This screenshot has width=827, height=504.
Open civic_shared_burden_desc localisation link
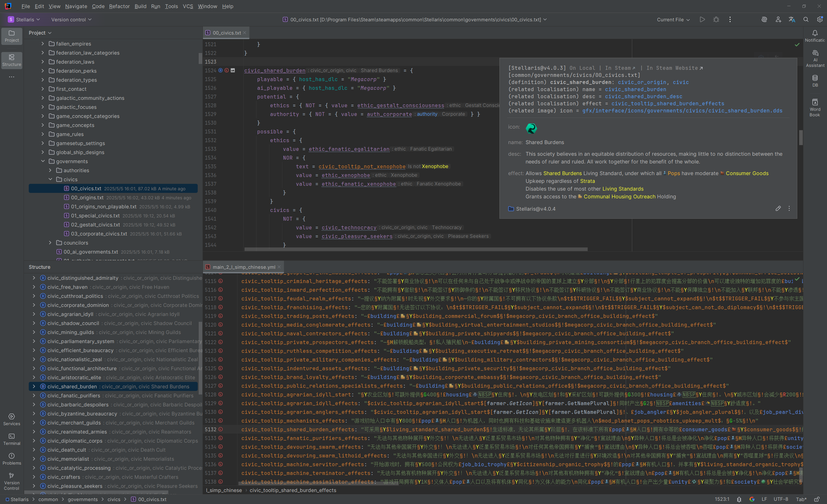(x=644, y=96)
